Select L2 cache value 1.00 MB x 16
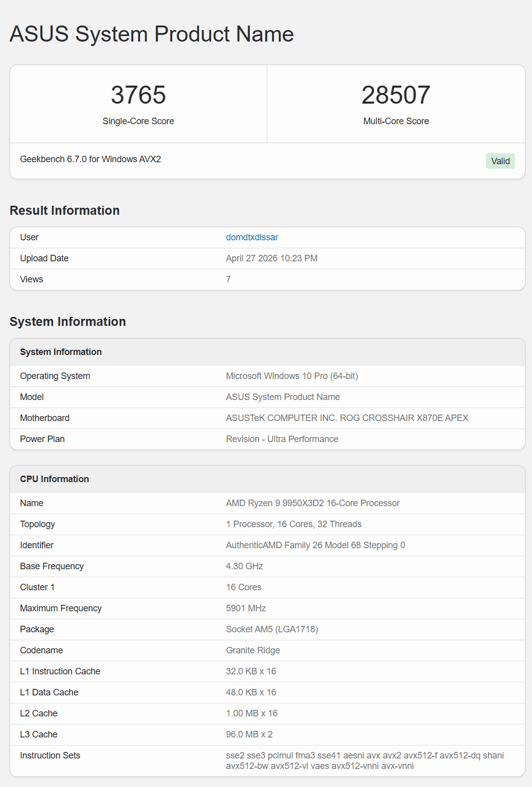Screen dimensions: 532x787 pyautogui.click(x=252, y=713)
